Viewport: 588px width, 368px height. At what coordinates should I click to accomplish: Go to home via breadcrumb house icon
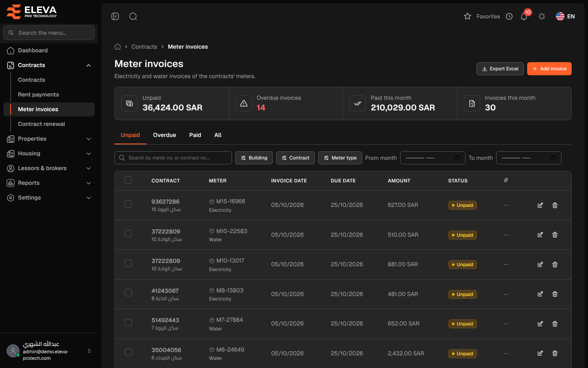(x=118, y=47)
